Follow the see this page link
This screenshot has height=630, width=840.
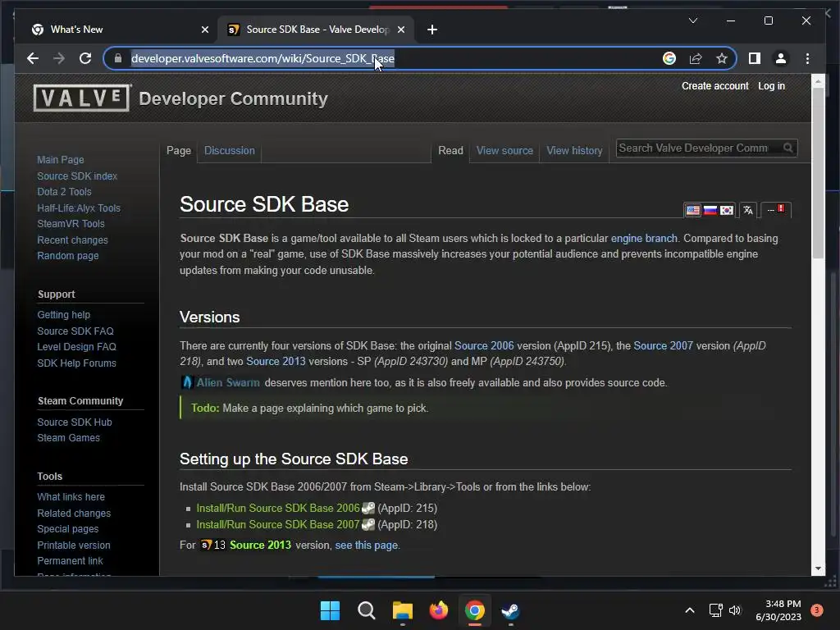pos(367,545)
